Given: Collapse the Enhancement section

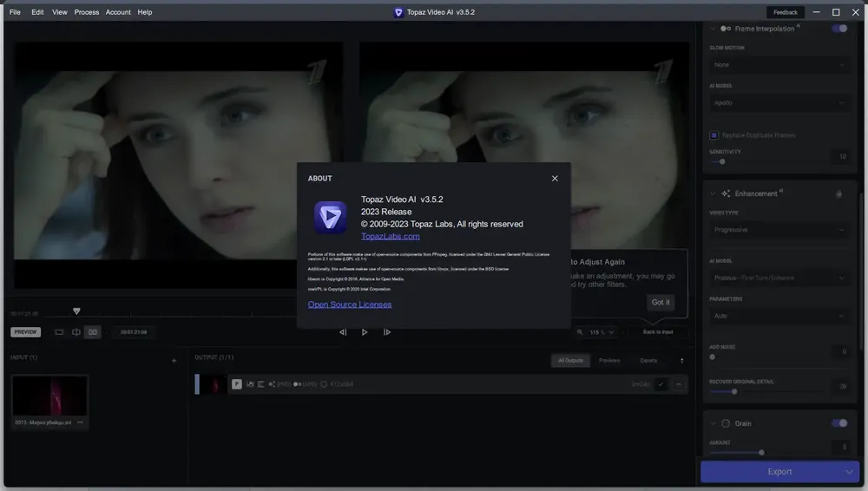Looking at the screenshot, I should (713, 193).
